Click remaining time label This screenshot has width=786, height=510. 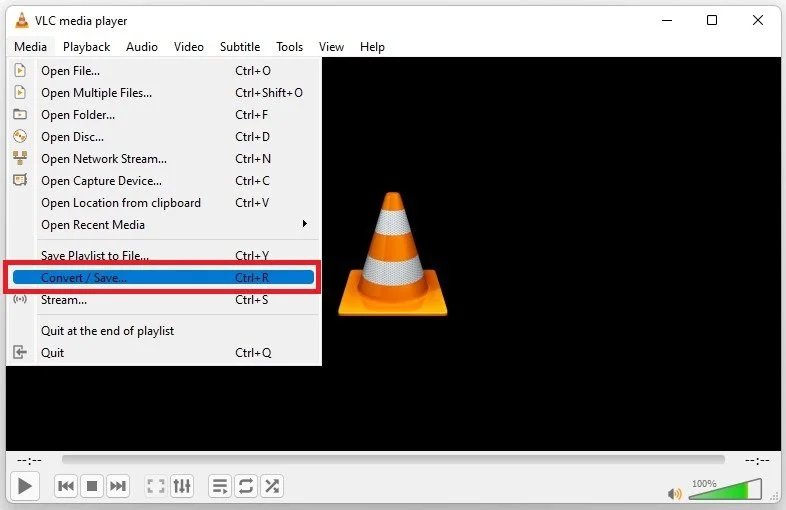(x=757, y=460)
